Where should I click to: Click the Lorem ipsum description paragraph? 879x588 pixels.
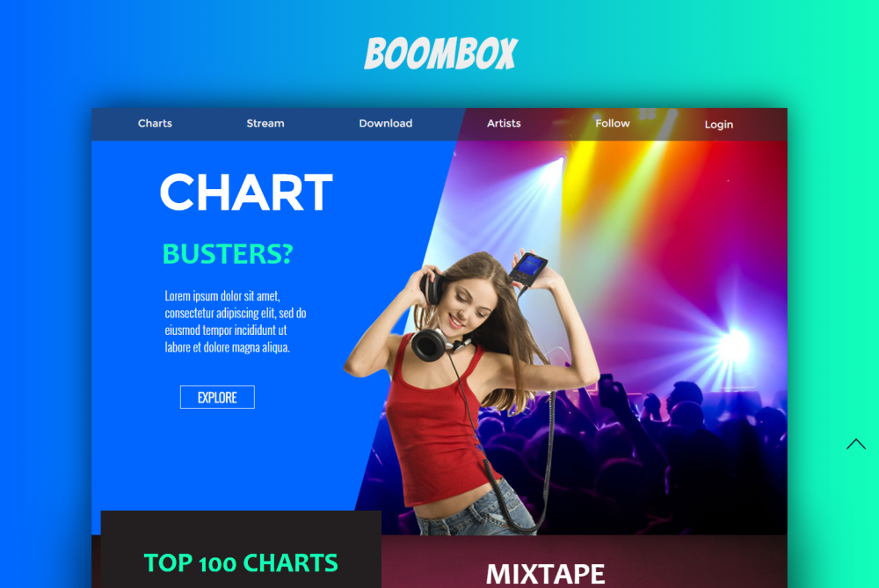pyautogui.click(x=236, y=321)
